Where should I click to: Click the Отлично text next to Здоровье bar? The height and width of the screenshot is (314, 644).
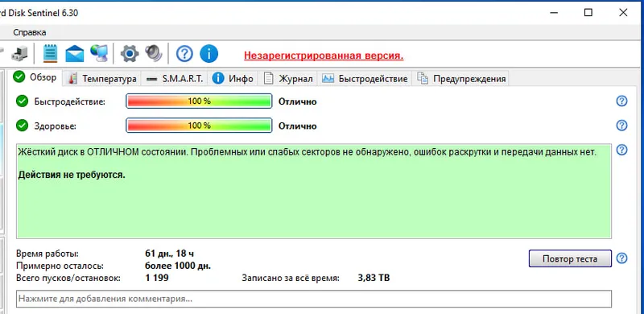click(297, 126)
